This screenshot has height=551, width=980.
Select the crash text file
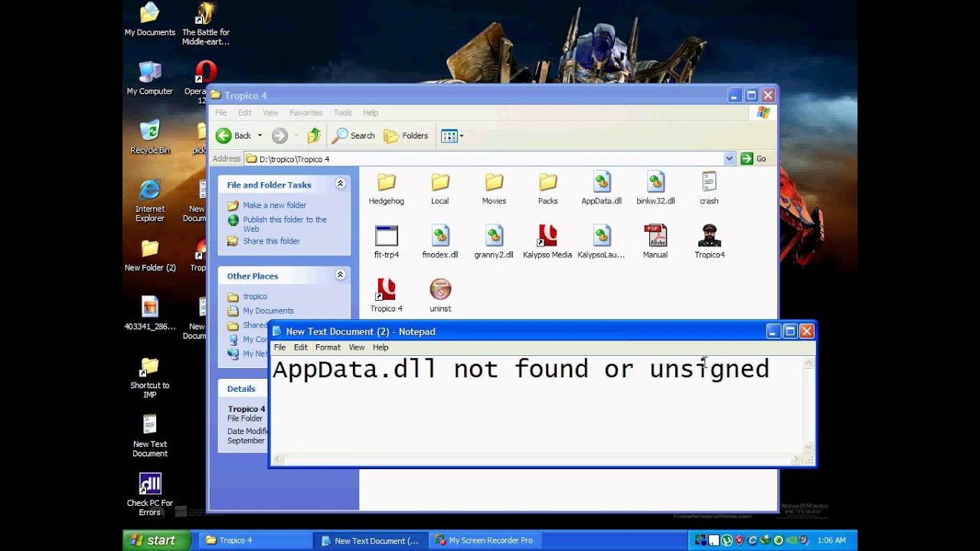(709, 188)
